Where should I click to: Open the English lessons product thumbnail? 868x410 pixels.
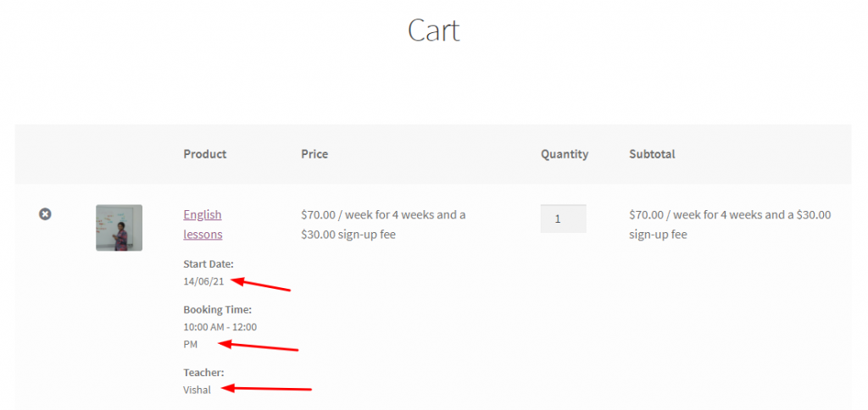point(119,227)
